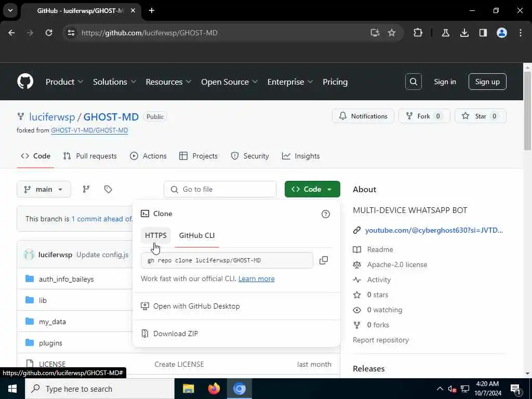The height and width of the screenshot is (399, 532).
Task: Open the tab search chevron
Action: click(10, 10)
